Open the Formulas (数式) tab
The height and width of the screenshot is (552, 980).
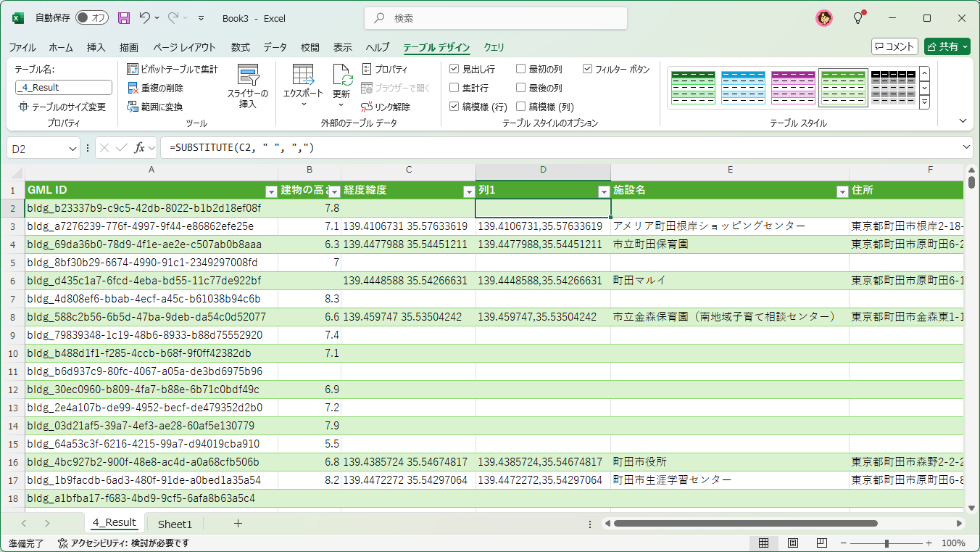[241, 47]
